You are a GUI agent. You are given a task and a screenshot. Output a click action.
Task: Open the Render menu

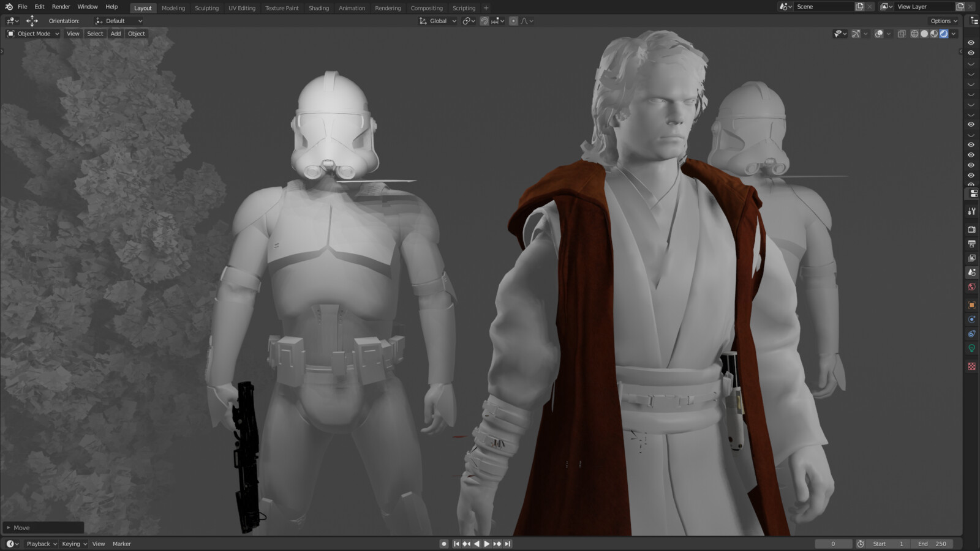(x=61, y=7)
